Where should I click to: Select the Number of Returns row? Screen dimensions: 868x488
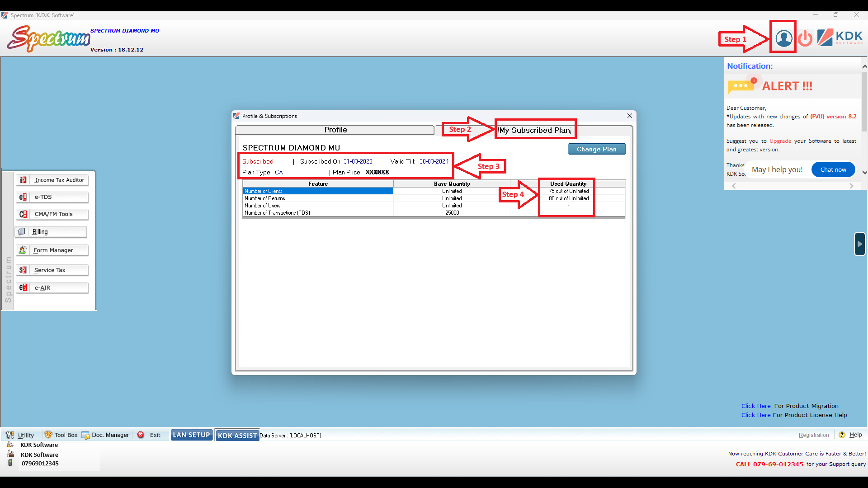(x=434, y=198)
